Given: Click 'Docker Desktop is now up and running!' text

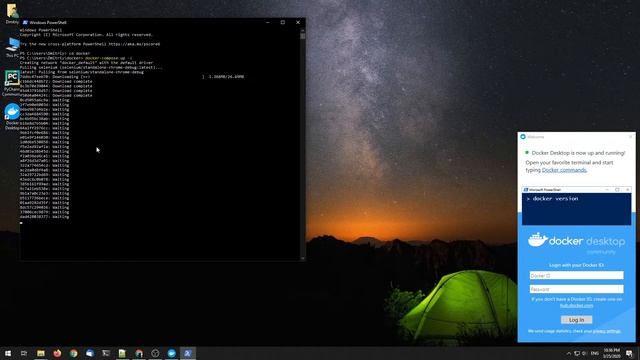Looking at the screenshot, I should pos(578,153).
